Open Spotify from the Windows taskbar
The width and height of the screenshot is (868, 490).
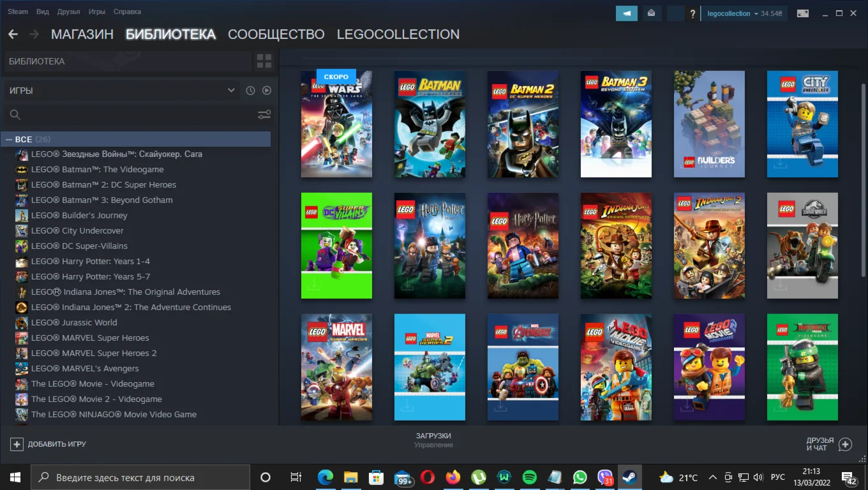pyautogui.click(x=529, y=477)
